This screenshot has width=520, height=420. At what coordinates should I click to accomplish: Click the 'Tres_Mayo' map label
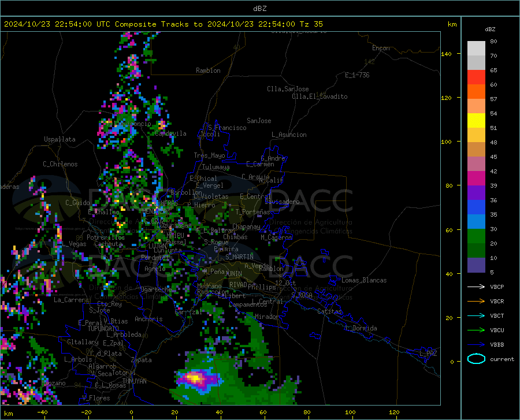tap(209, 155)
